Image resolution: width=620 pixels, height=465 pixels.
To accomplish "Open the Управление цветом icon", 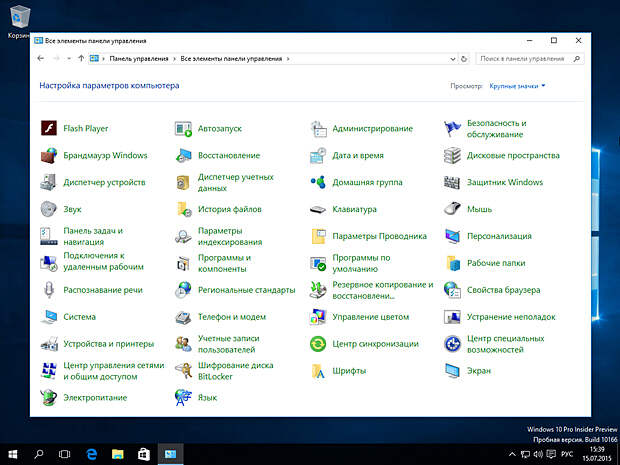I will (318, 317).
